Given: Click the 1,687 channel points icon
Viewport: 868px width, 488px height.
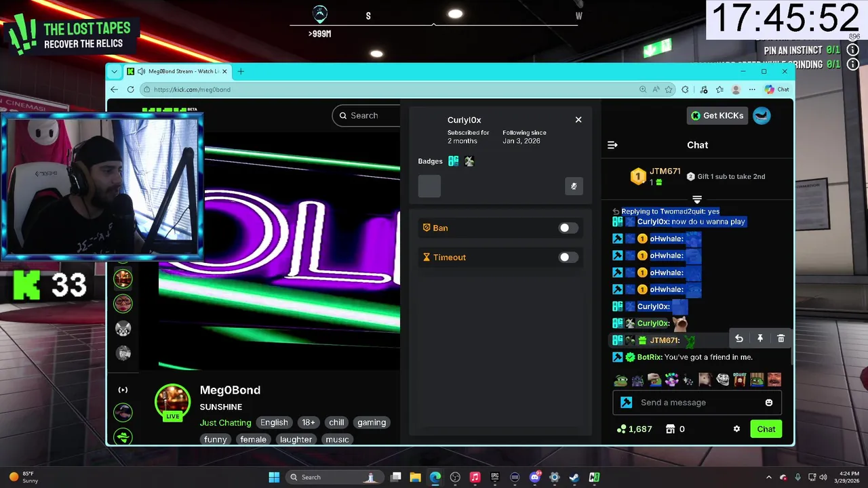Looking at the screenshot, I should click(621, 429).
